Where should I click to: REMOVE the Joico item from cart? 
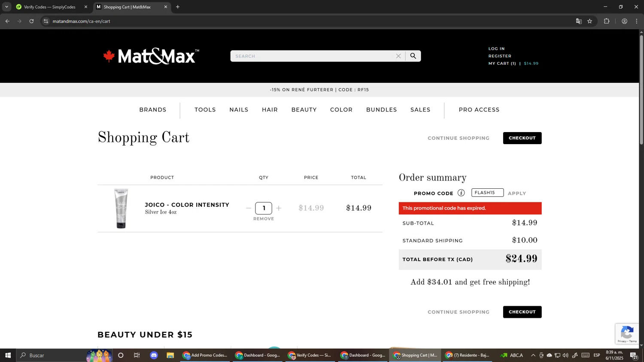[264, 219]
